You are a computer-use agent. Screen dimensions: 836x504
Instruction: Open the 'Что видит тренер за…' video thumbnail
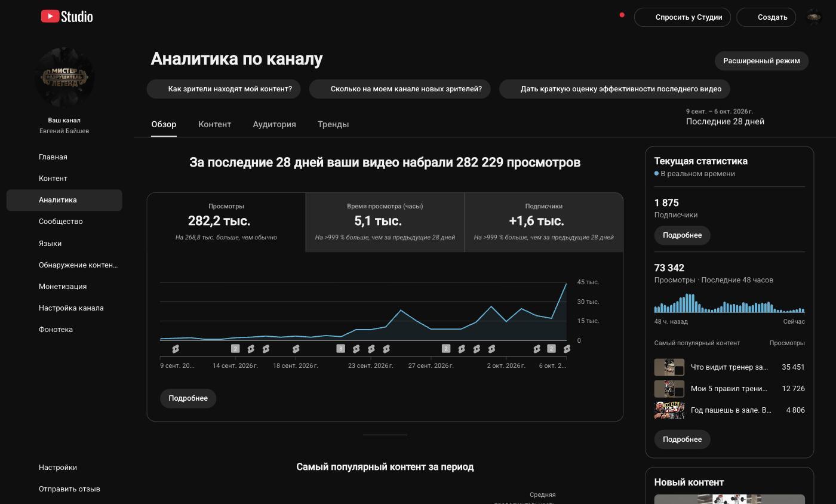point(669,367)
